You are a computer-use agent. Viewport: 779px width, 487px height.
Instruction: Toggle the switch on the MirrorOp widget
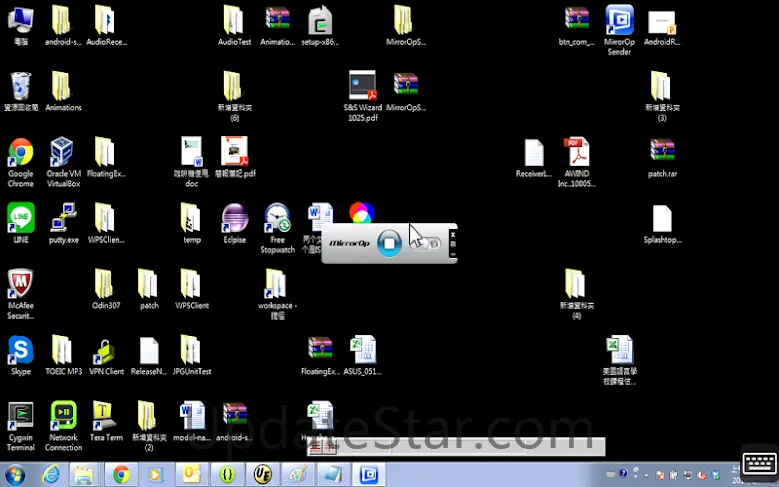pos(427,244)
